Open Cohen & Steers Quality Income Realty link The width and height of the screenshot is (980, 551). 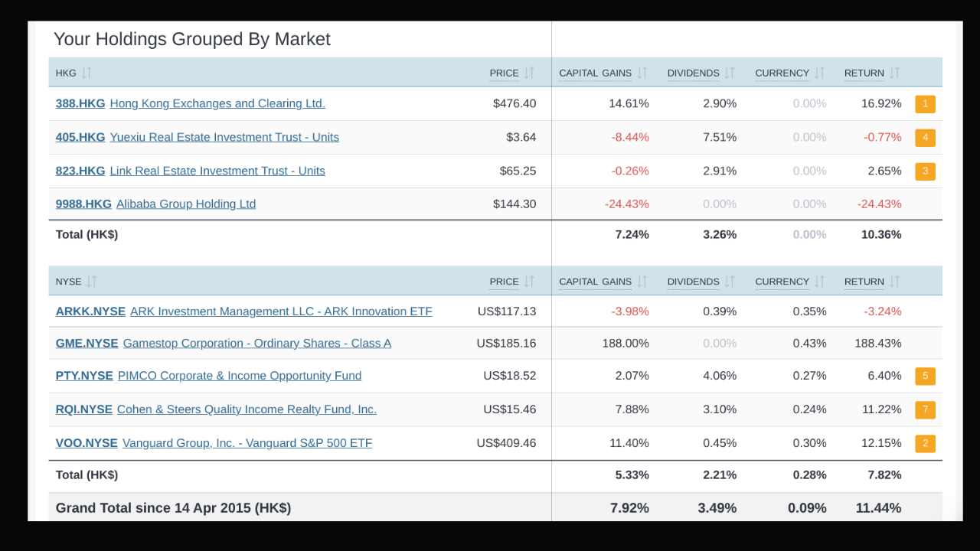click(247, 409)
